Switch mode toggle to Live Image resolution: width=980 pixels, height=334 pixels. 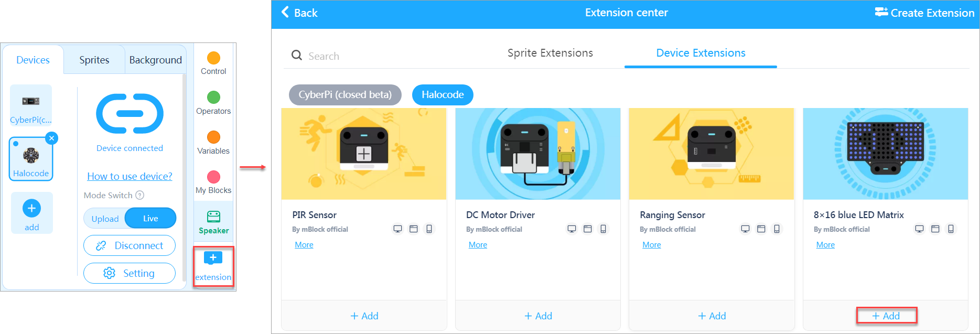pos(150,219)
